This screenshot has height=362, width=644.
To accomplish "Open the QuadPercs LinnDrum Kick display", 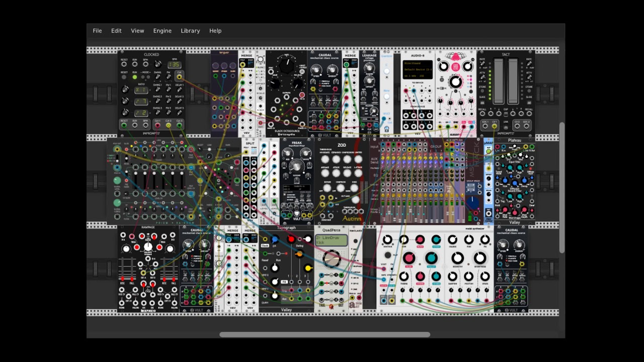I will 331,240.
